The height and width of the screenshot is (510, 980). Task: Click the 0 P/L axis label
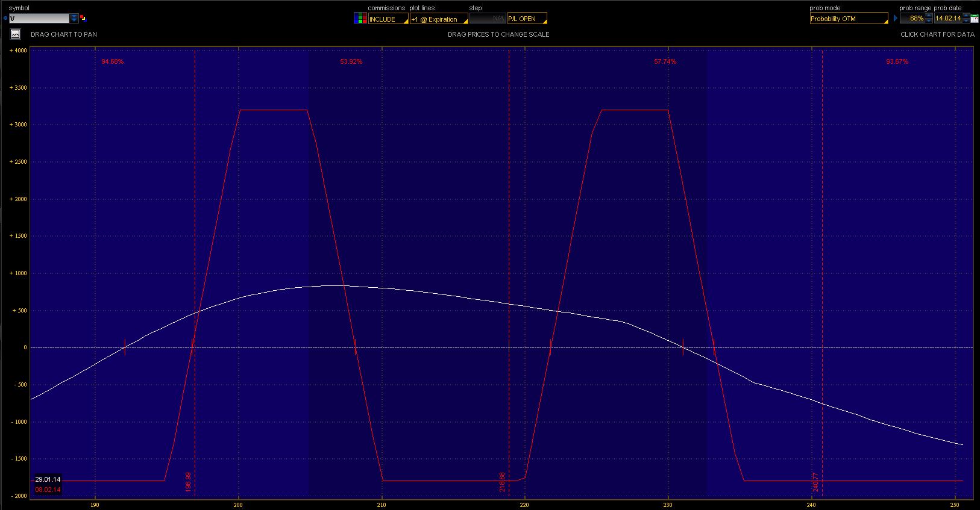25,347
